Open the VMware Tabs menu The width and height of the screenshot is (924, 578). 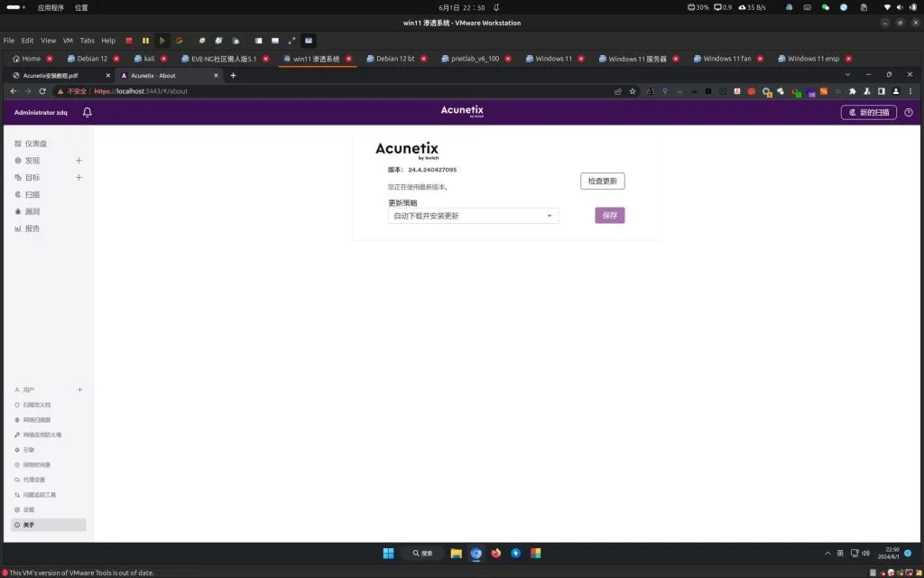pos(88,41)
